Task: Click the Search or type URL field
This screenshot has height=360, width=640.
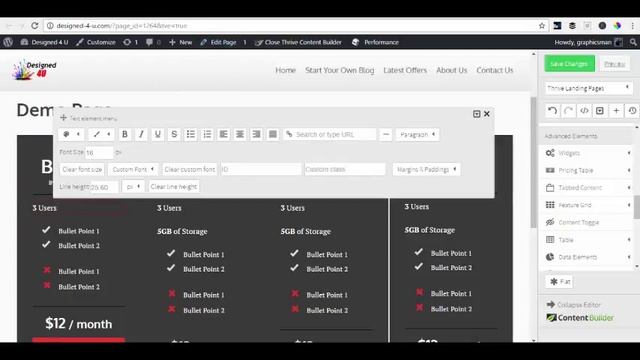Action: pyautogui.click(x=330, y=134)
